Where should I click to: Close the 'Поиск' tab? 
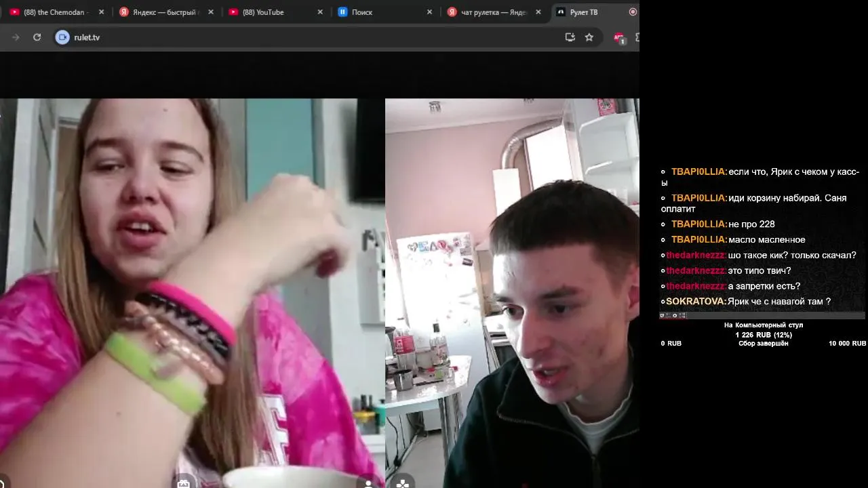click(429, 12)
